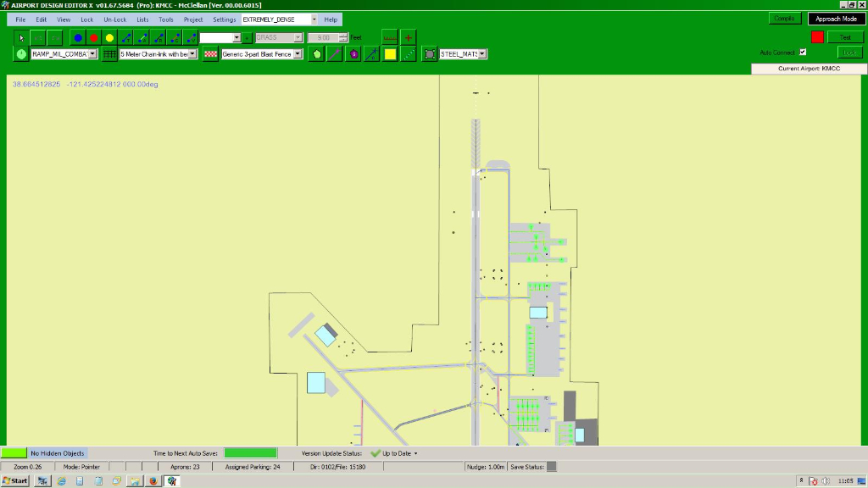Viewport: 868px width, 488px height.
Task: Click the fence grid icon
Action: coord(110,53)
